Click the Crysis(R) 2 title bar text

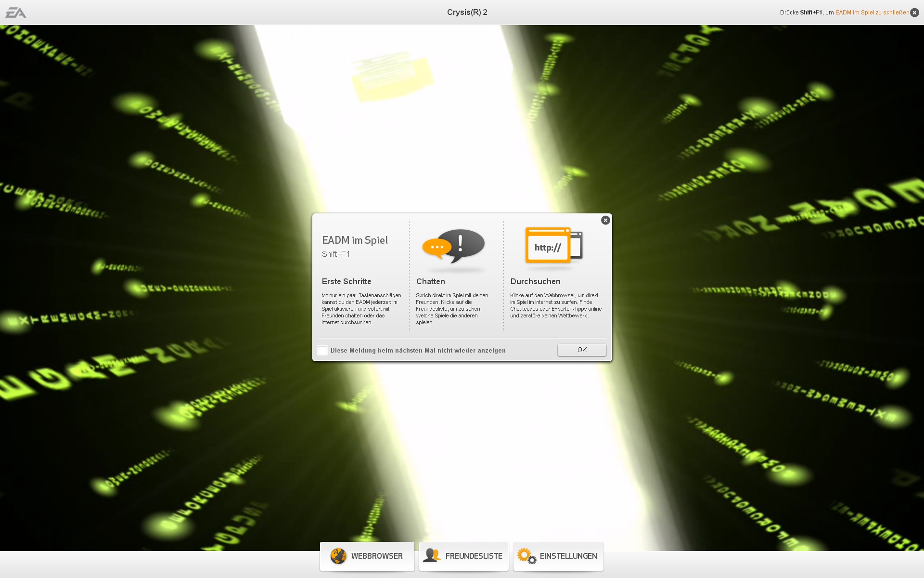[x=467, y=12]
